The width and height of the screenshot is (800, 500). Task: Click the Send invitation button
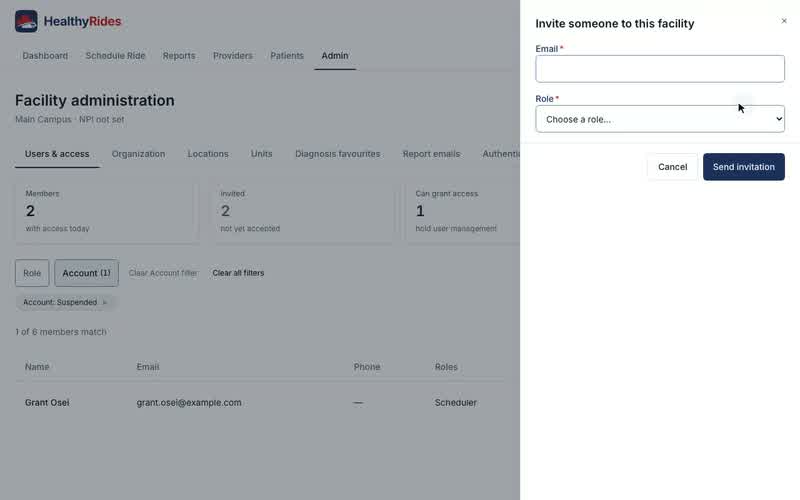743,167
